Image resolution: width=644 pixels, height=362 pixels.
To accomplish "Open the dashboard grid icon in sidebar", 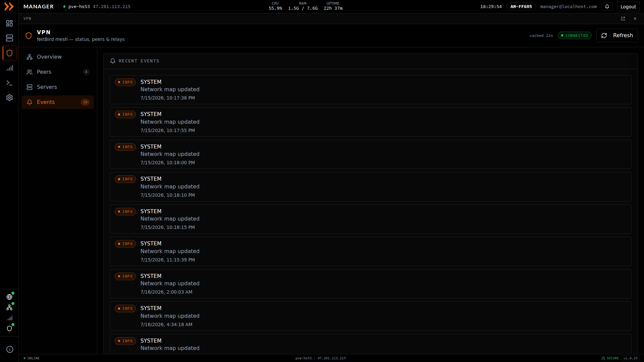I will pyautogui.click(x=9, y=23).
